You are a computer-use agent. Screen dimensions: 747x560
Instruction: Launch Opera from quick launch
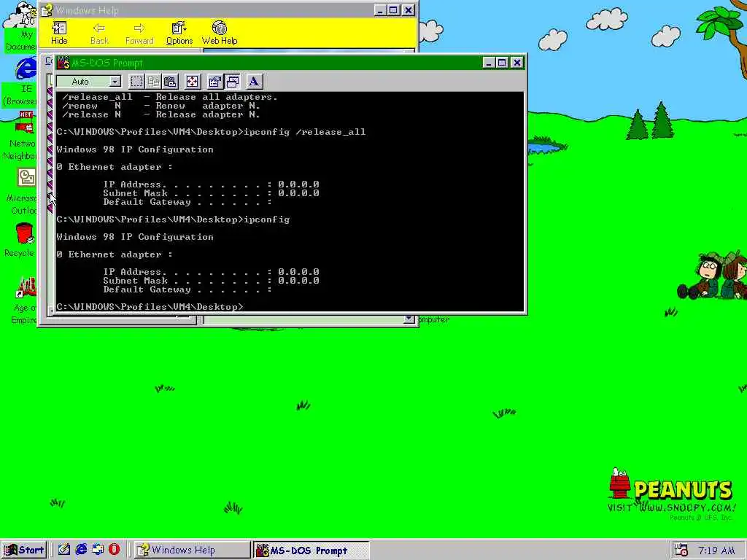[x=115, y=550]
